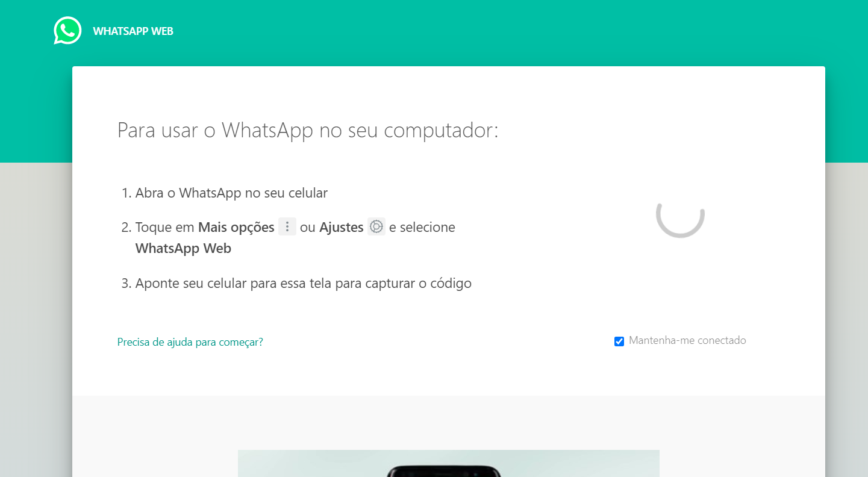The height and width of the screenshot is (477, 868).
Task: Click the WhatsApp logo icon
Action: click(67, 31)
